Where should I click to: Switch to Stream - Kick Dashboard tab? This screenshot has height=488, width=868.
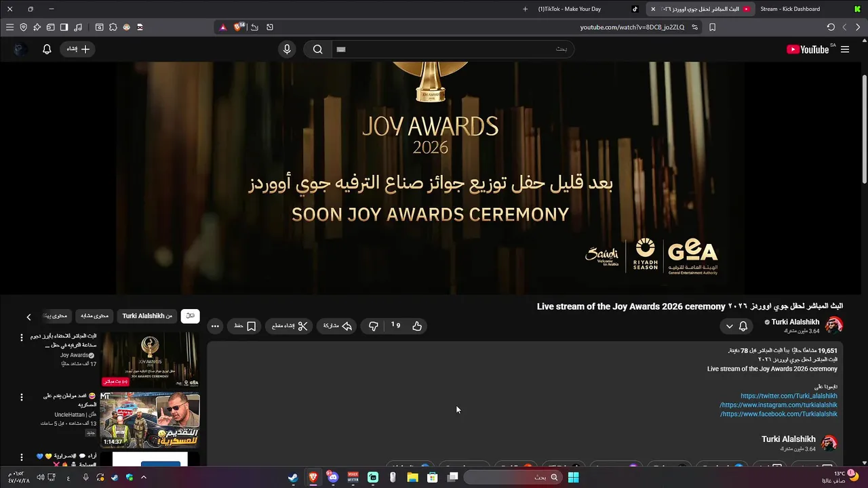click(x=790, y=9)
